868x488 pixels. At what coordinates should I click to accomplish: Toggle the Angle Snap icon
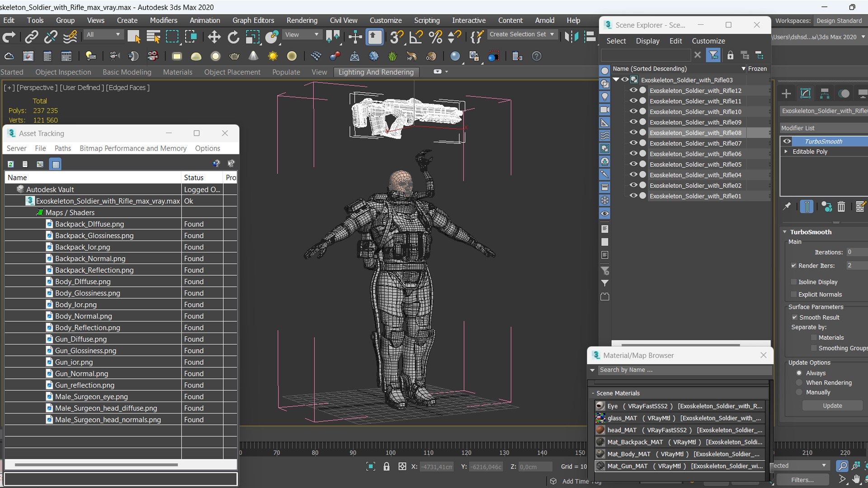416,37
